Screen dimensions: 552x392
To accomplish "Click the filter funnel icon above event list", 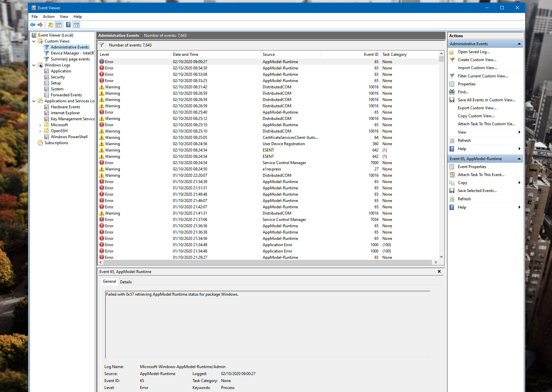I will (102, 45).
